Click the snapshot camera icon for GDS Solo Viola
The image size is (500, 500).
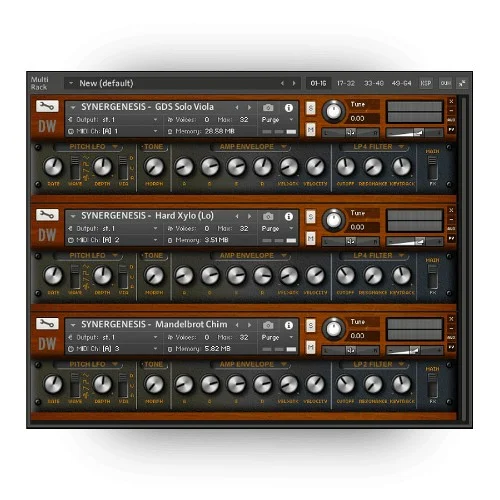268,108
